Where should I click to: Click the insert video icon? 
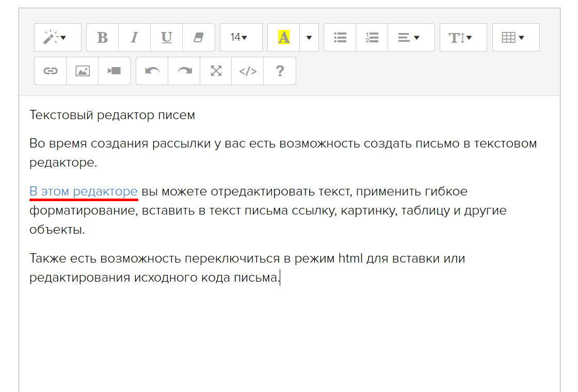point(114,71)
